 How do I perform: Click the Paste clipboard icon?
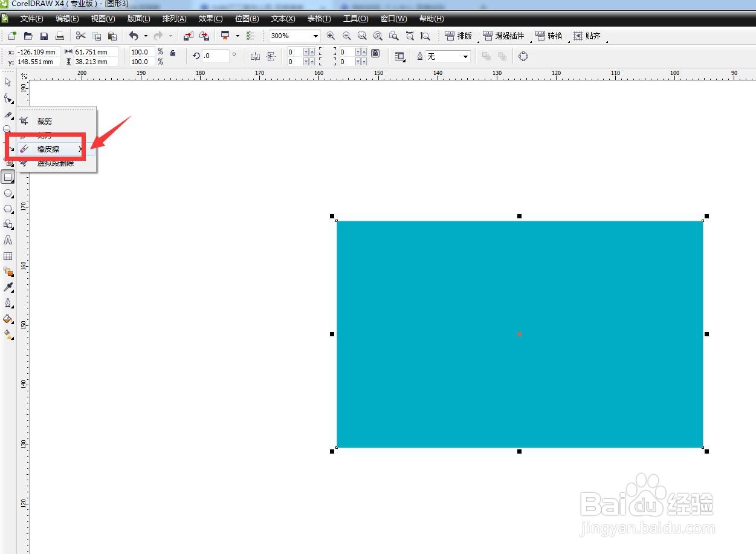(x=112, y=36)
